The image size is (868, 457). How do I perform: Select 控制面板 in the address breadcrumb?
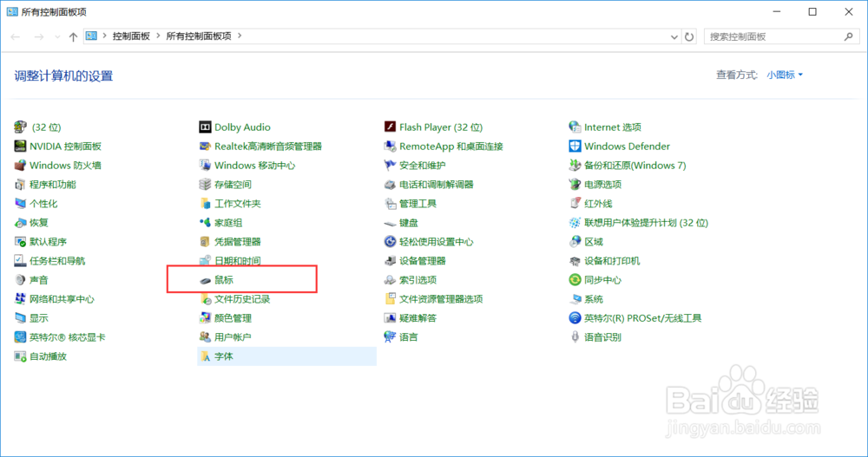click(x=131, y=36)
